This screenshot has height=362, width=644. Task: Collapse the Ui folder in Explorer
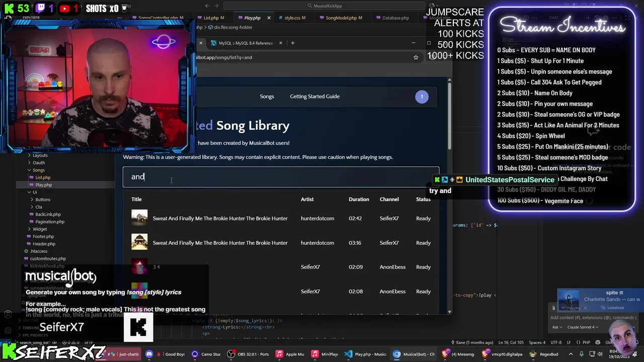coord(35,192)
